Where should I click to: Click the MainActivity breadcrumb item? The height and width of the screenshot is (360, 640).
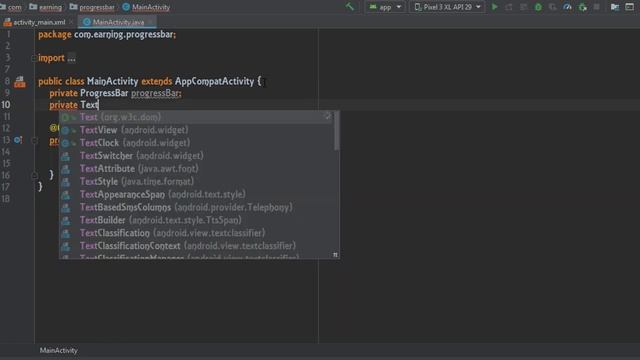(x=146, y=7)
